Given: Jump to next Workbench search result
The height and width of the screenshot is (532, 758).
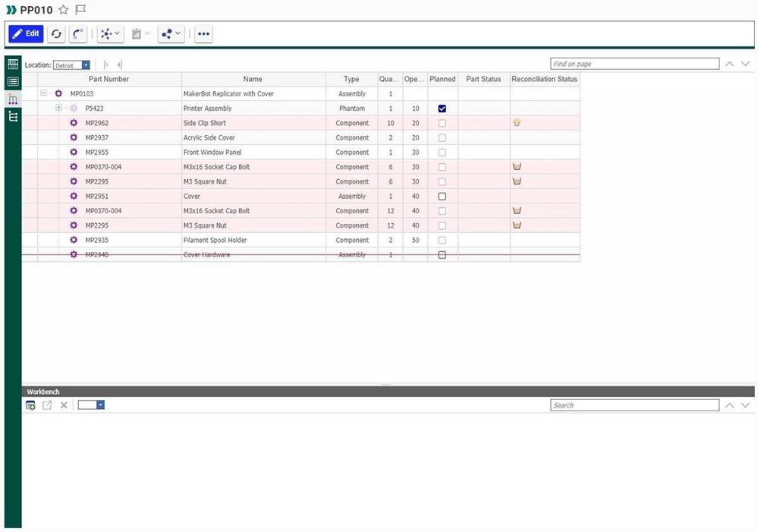Looking at the screenshot, I should pos(745,405).
